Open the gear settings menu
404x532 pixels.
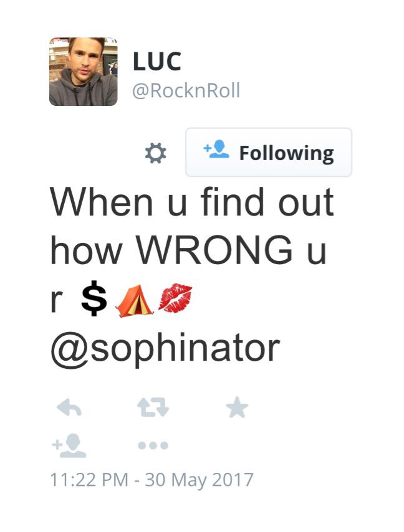coord(155,153)
